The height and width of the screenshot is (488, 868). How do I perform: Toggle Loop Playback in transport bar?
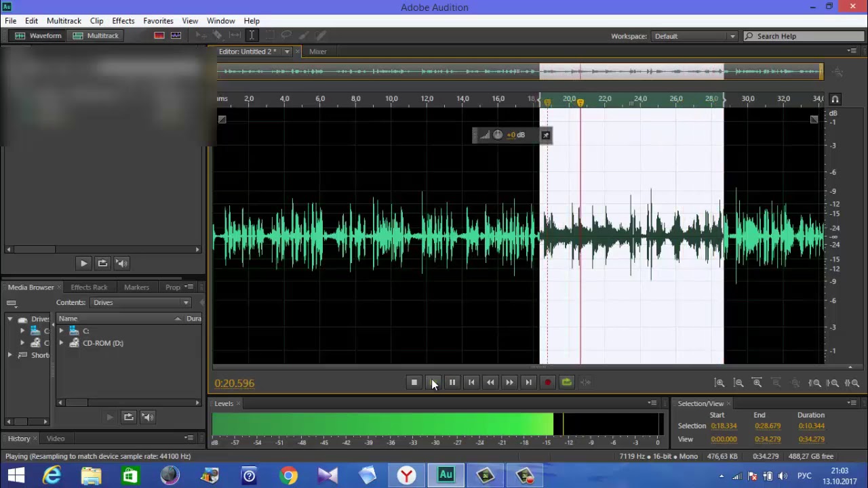pyautogui.click(x=566, y=382)
